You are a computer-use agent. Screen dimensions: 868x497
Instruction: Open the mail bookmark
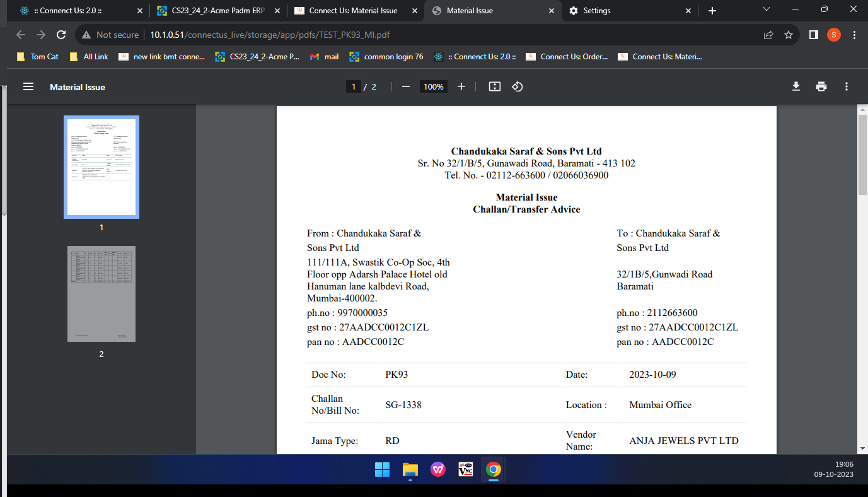(x=325, y=57)
